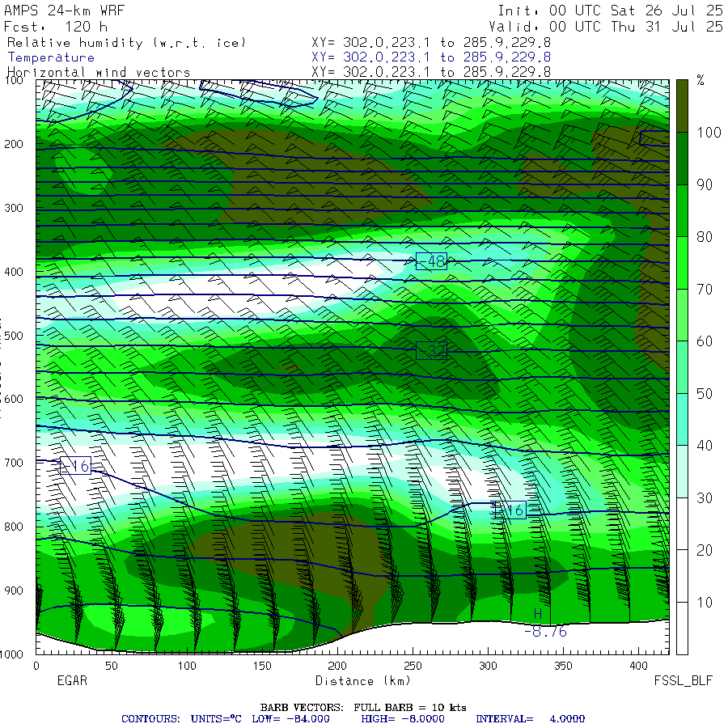This screenshot has width=728, height=728.
Task: Click the 'HIGH= -8.0000' value
Action: point(403,719)
